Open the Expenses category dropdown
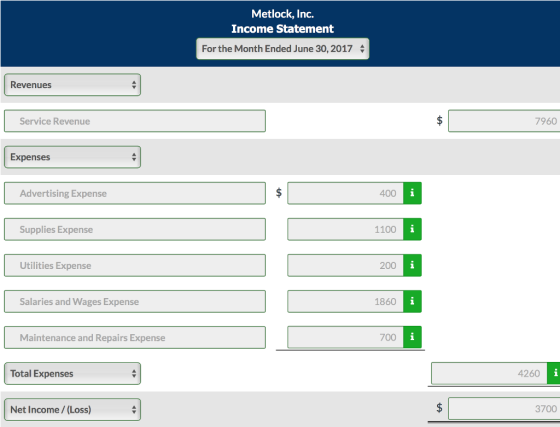560x427 pixels. (72, 157)
